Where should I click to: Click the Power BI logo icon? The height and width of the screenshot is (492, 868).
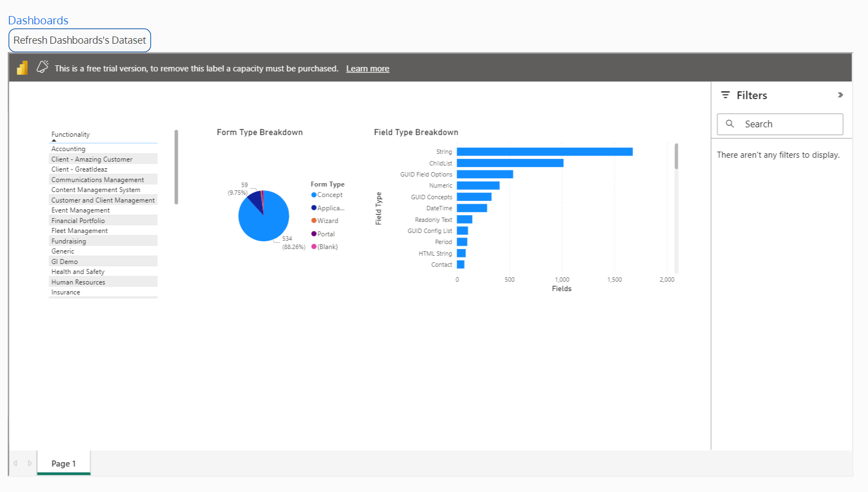tap(22, 68)
